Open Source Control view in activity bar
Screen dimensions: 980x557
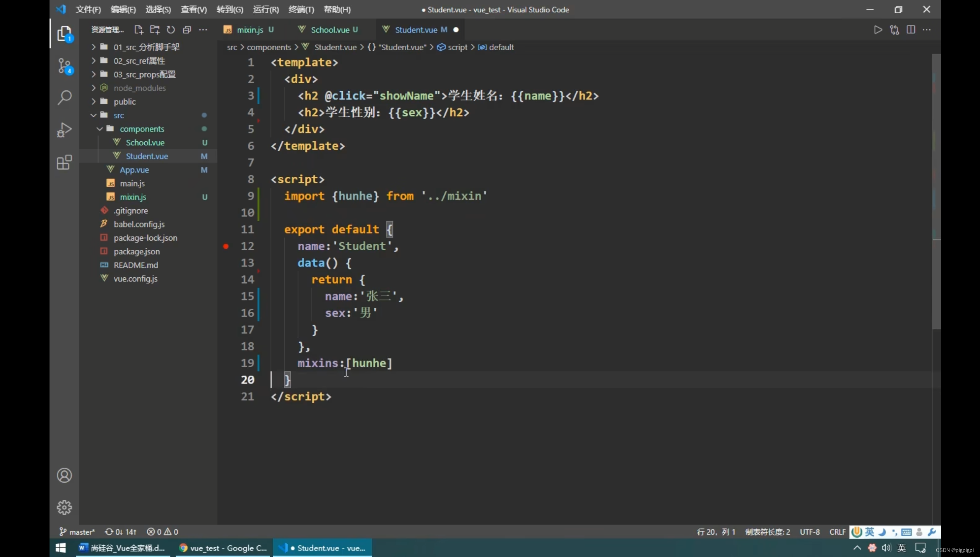(65, 66)
